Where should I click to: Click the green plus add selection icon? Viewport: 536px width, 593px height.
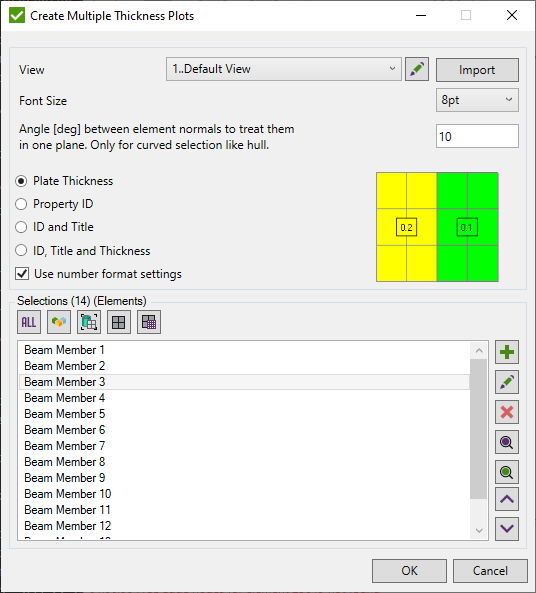(x=507, y=352)
